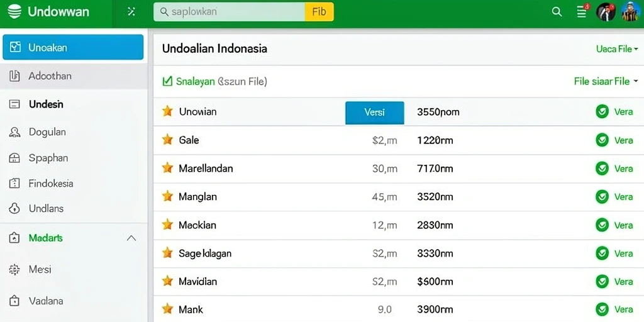Image resolution: width=644 pixels, height=322 pixels.
Task: Click the Undoalian Indonasia heading
Action: pos(214,48)
